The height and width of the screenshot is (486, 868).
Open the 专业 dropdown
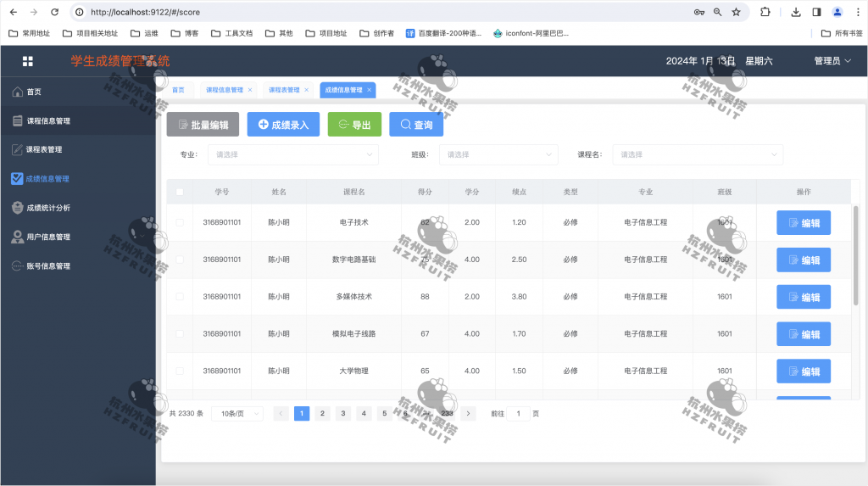pyautogui.click(x=293, y=154)
